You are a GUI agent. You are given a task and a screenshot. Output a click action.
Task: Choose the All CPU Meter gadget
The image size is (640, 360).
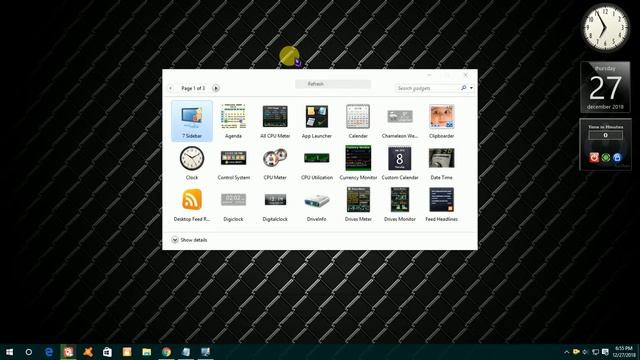[275, 121]
